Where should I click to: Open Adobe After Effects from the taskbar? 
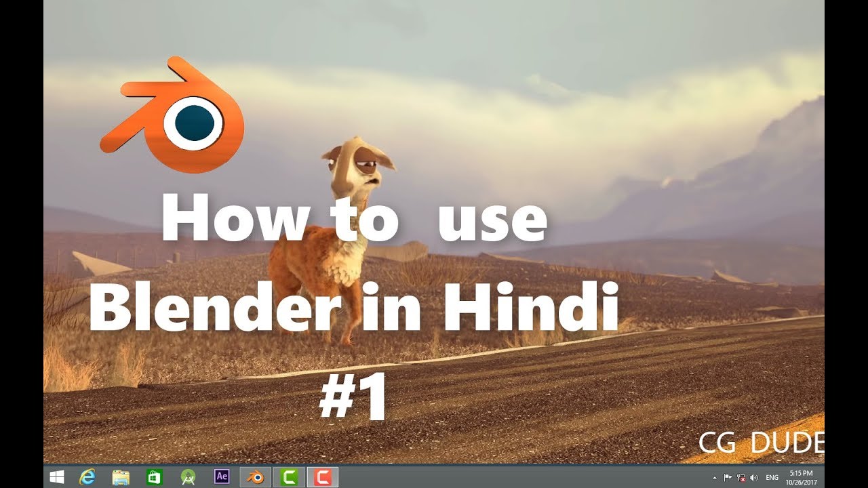point(221,476)
